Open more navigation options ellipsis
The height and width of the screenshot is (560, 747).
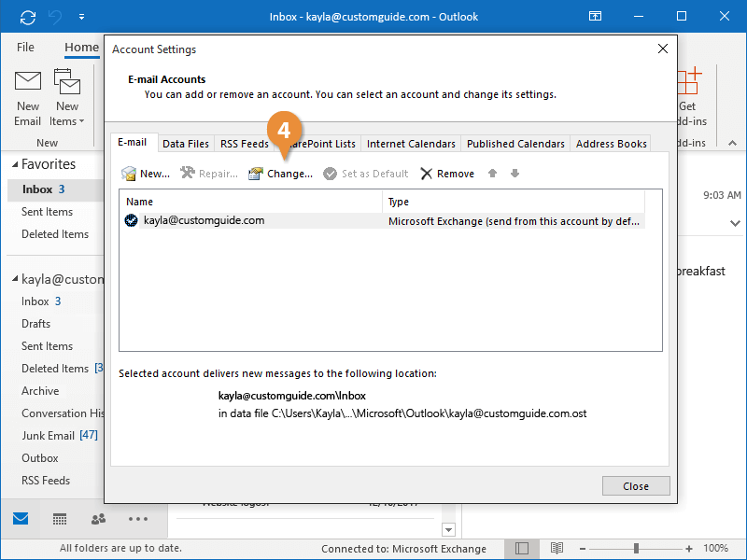[138, 519]
